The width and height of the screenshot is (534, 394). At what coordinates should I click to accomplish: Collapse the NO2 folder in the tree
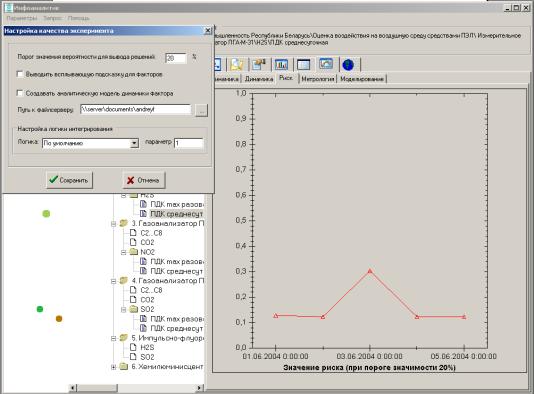tap(123, 252)
